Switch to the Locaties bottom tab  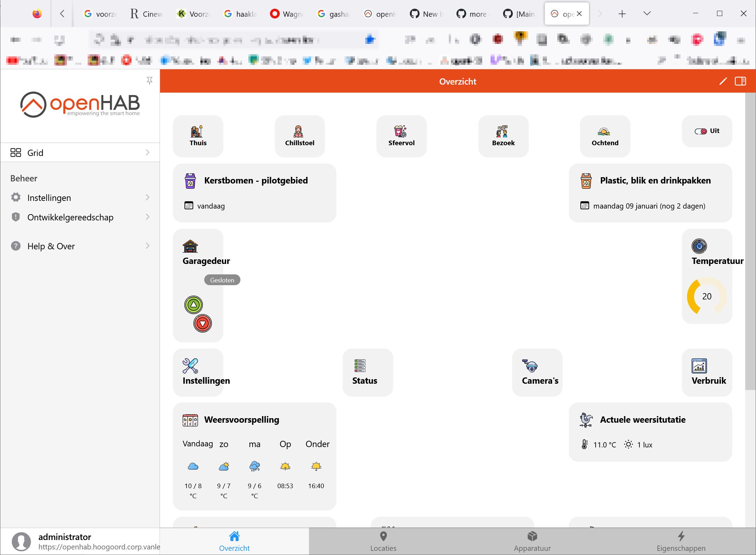click(x=383, y=541)
